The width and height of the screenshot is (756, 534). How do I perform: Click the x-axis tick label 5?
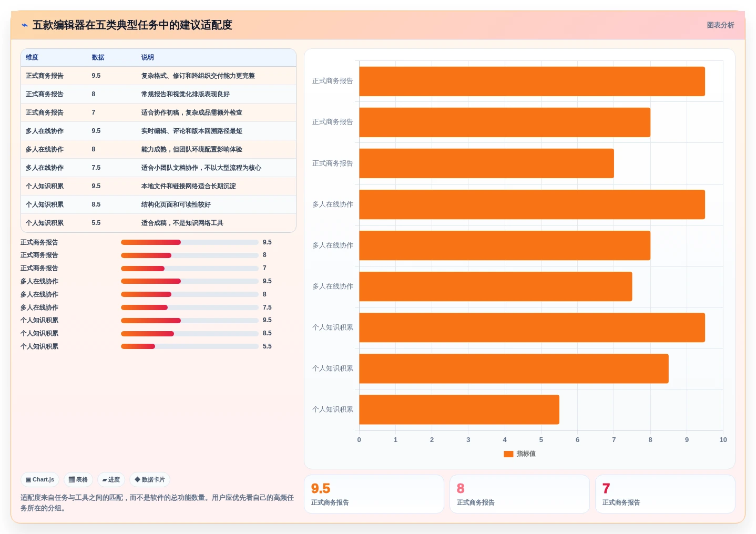pyautogui.click(x=541, y=440)
